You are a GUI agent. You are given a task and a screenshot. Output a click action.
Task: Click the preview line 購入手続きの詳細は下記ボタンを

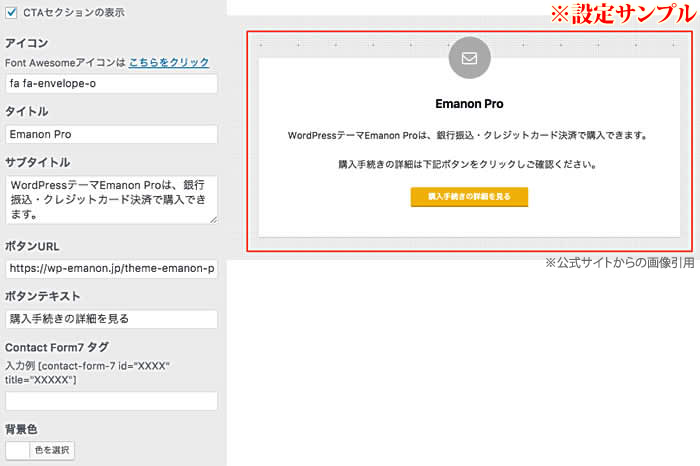point(467,164)
